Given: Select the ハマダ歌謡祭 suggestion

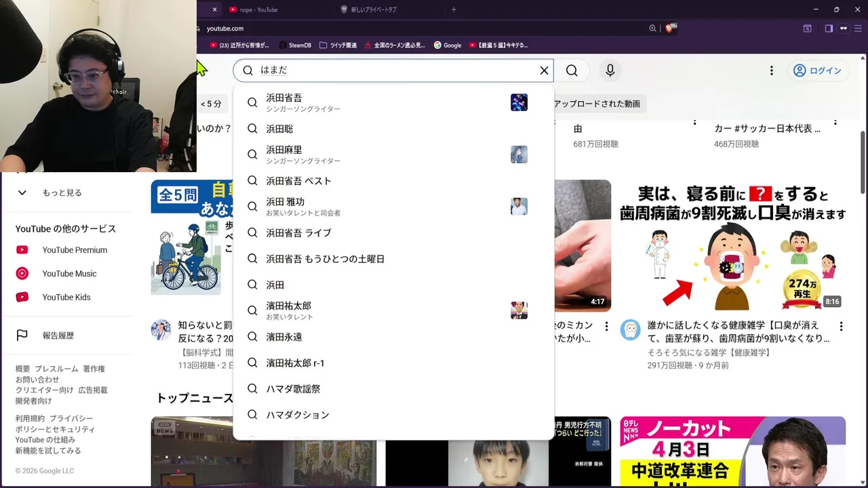Looking at the screenshot, I should (393, 389).
